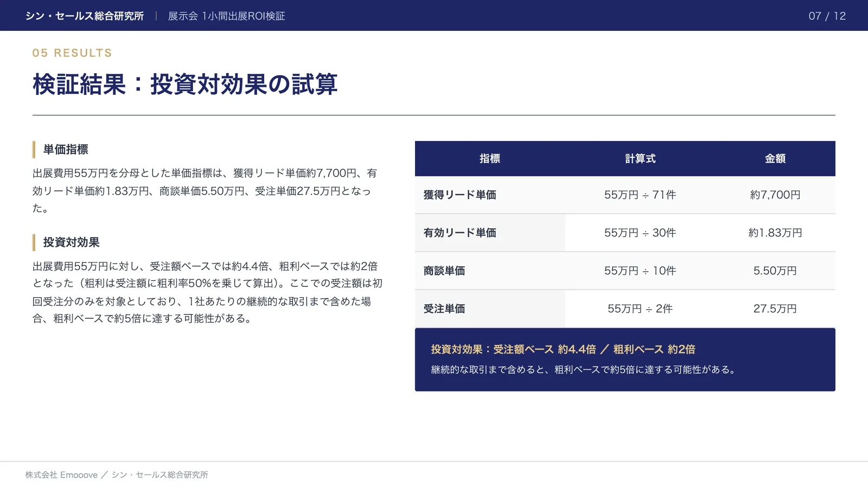Click the footer text 株式会社 Emooove

pos(61,475)
